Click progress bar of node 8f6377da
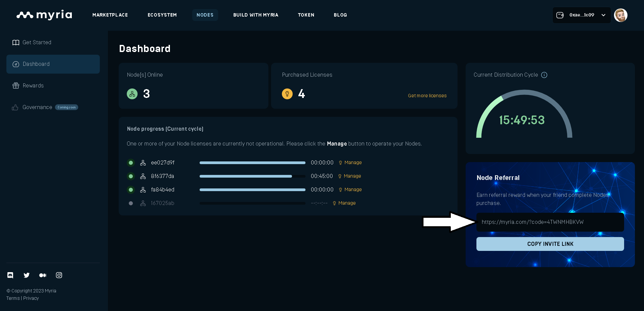 click(x=253, y=176)
